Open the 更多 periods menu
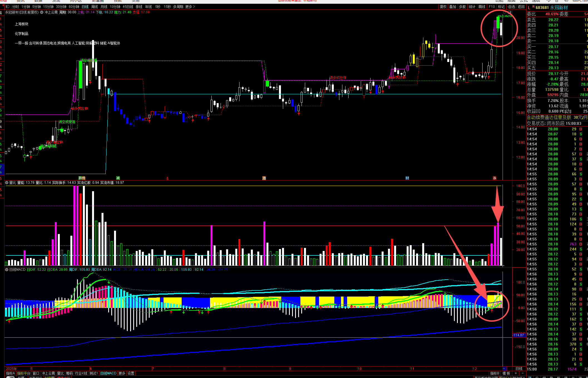The width and height of the screenshot is (588, 378). point(190,7)
